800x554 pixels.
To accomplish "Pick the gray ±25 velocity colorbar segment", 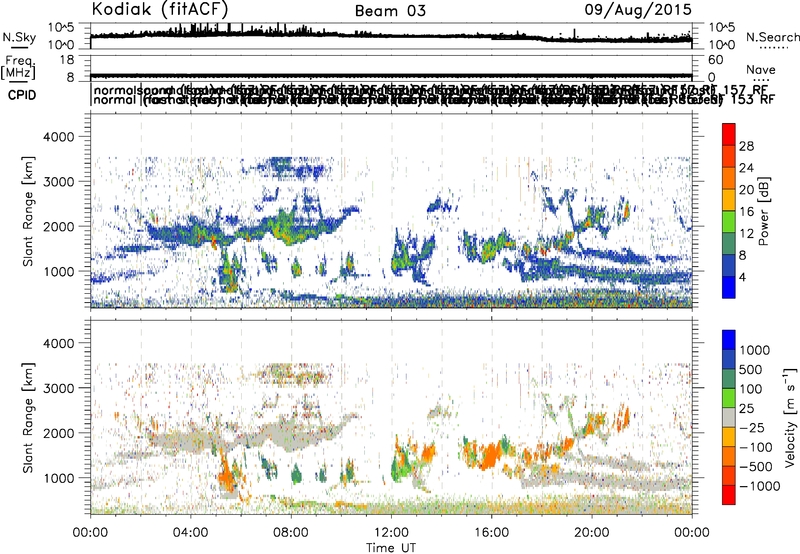I will click(729, 417).
